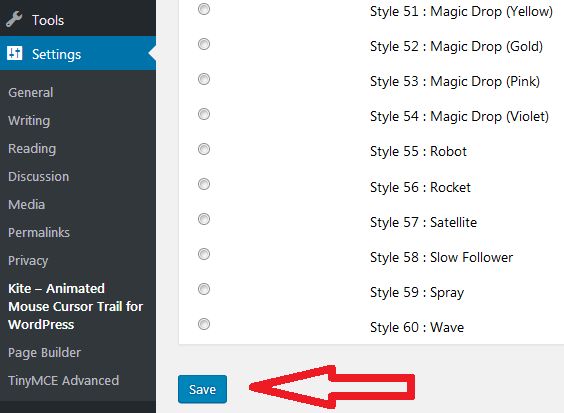Image resolution: width=564 pixels, height=413 pixels.
Task: Open Kite Animated Mouse Cursor Trail settings
Action: pos(76,307)
